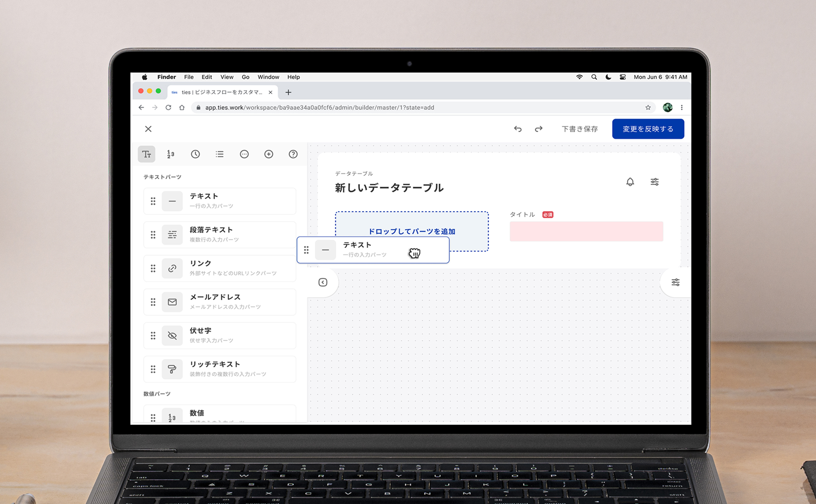Undo the last change

(518, 129)
